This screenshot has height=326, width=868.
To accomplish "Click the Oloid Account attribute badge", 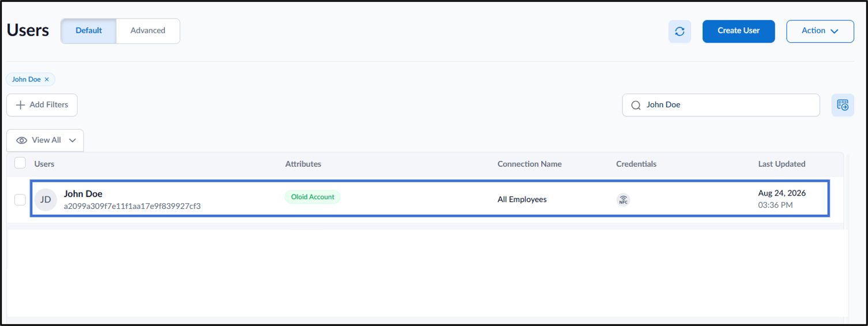I will click(x=312, y=197).
